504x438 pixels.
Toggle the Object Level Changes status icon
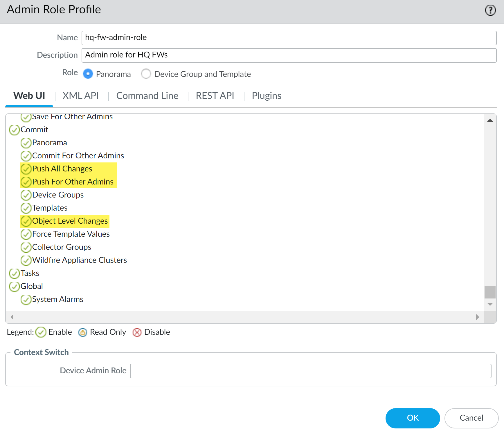tap(26, 221)
